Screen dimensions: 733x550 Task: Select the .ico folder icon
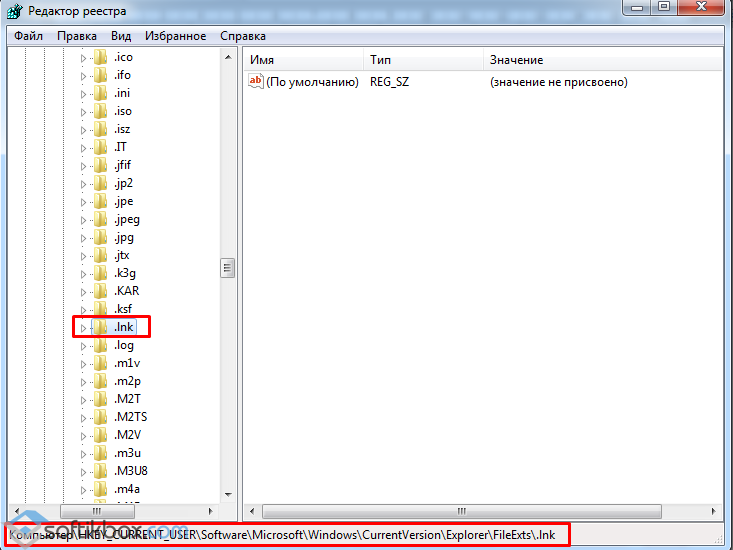(100, 57)
